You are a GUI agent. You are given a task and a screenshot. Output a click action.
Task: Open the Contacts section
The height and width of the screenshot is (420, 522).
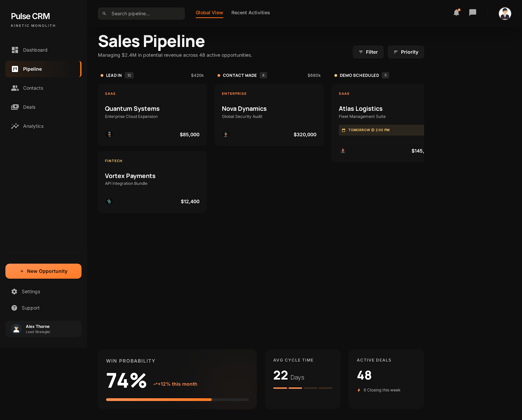33,88
